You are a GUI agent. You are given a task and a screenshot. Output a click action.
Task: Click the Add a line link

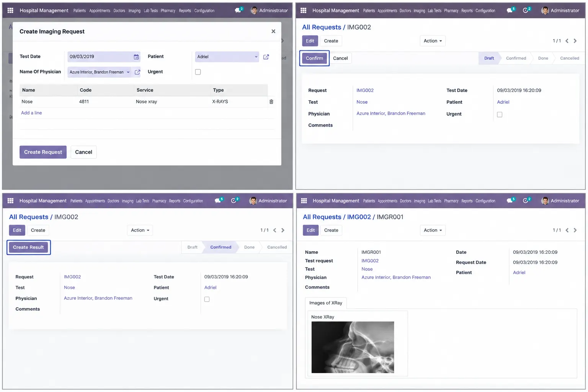click(31, 113)
